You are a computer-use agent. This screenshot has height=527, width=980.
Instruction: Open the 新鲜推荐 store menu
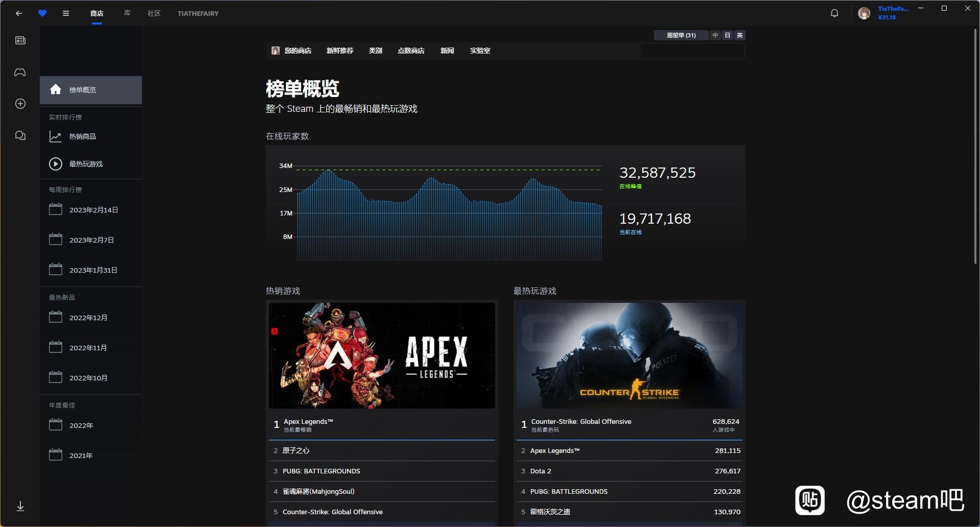pos(340,51)
